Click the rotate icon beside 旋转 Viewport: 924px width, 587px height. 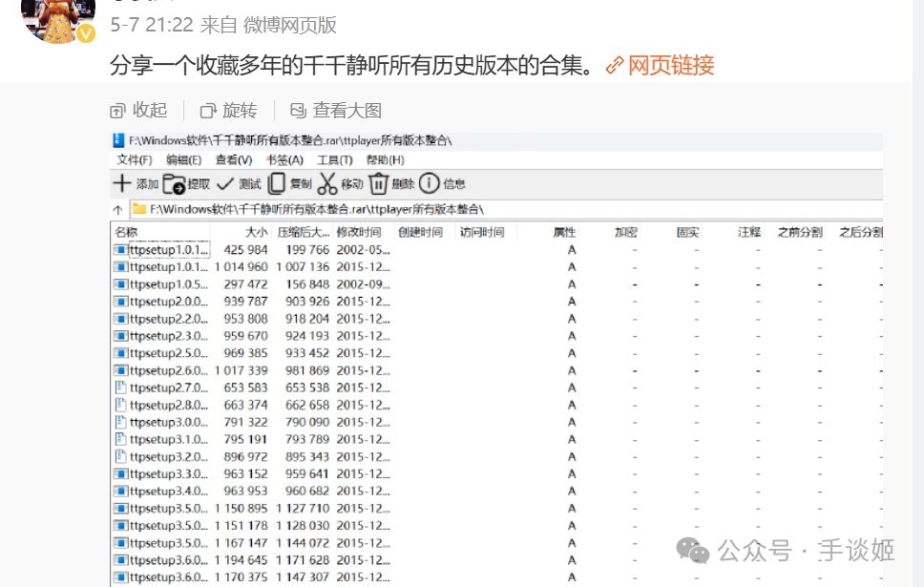coord(209,110)
